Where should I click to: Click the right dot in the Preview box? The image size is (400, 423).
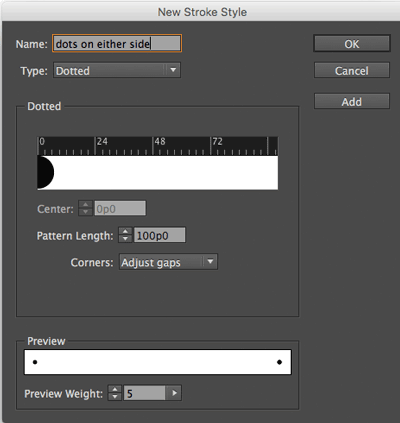[x=279, y=362]
